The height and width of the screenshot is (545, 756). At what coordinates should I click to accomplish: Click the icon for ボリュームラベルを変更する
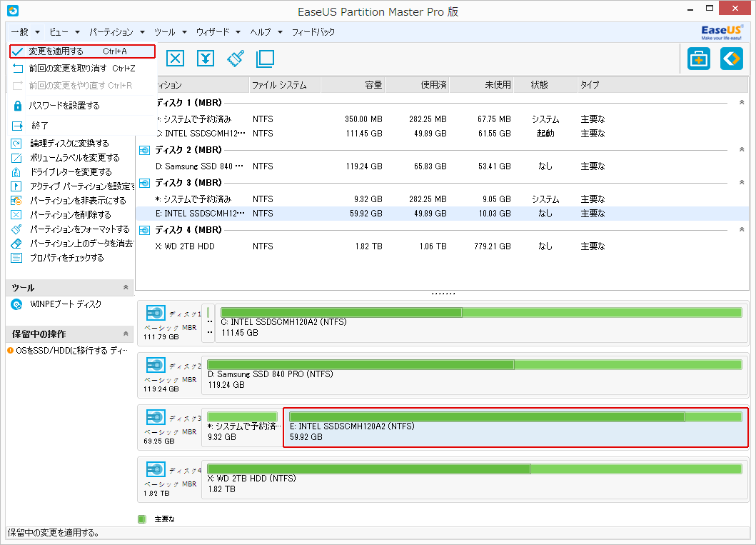pyautogui.click(x=16, y=158)
